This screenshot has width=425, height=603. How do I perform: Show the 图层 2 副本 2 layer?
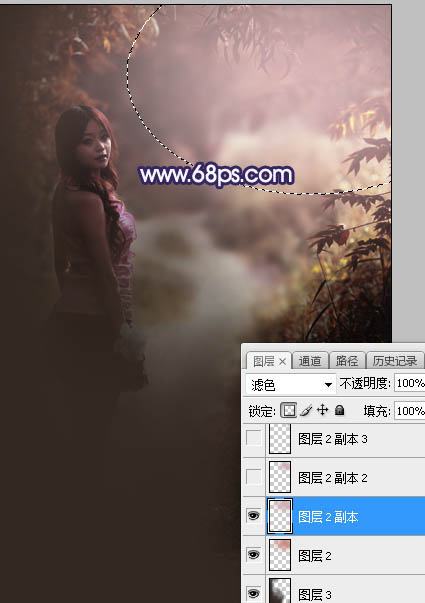click(x=253, y=477)
